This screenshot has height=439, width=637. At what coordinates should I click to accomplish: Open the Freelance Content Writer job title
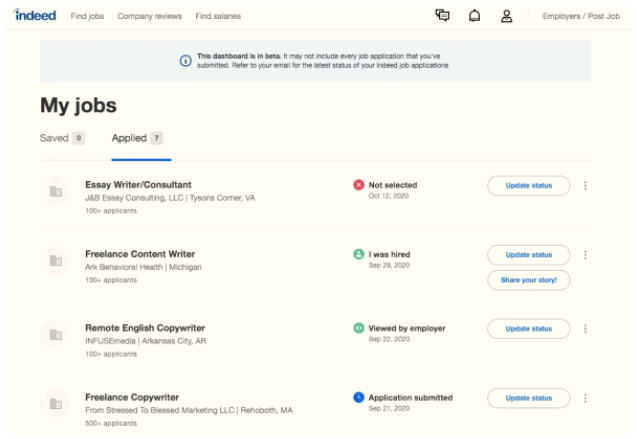[140, 254]
